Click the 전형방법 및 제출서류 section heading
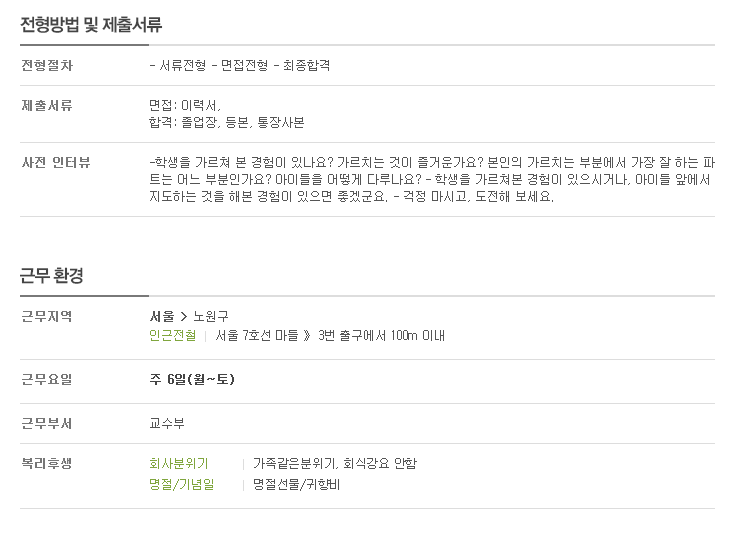The width and height of the screenshot is (743, 535). [x=91, y=24]
